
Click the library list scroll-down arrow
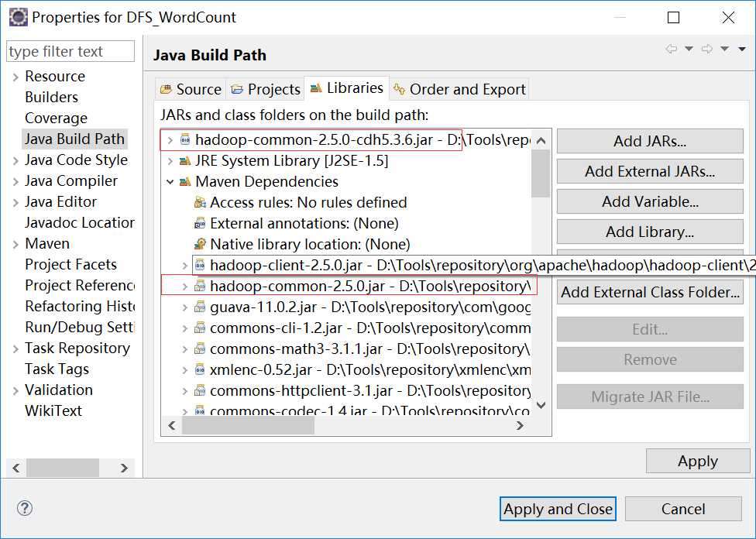point(541,405)
